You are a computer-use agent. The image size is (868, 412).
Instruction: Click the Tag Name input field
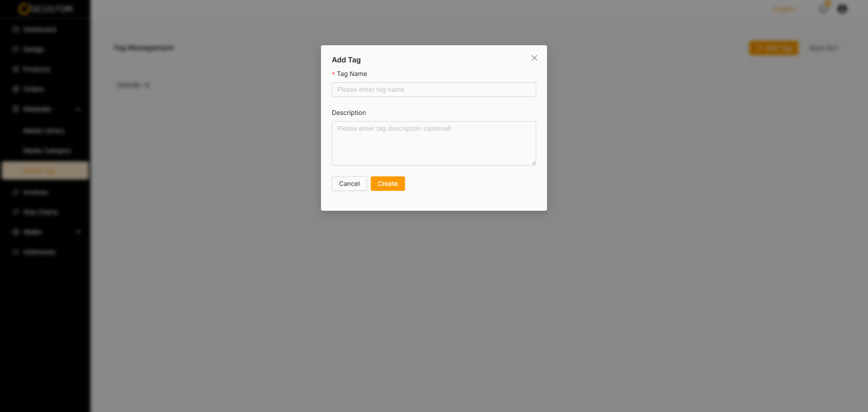[x=434, y=90]
